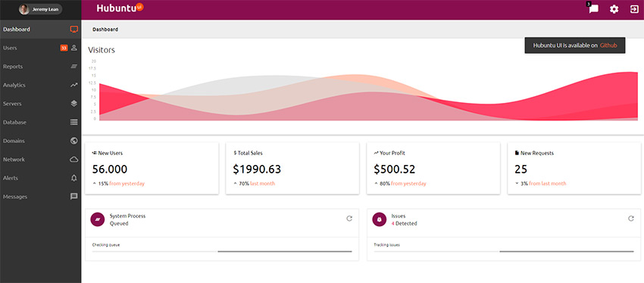Click the Users person icon in sidebar

pyautogui.click(x=74, y=48)
